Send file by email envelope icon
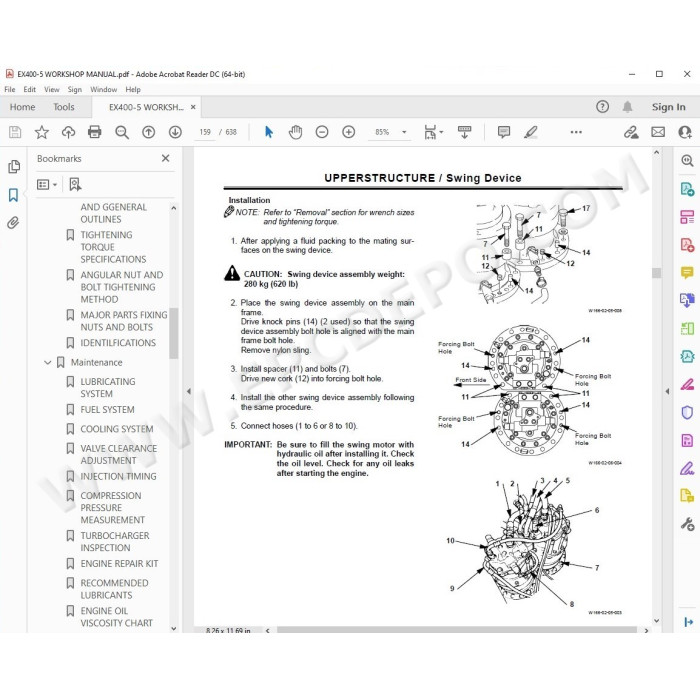700x700 pixels. (658, 132)
